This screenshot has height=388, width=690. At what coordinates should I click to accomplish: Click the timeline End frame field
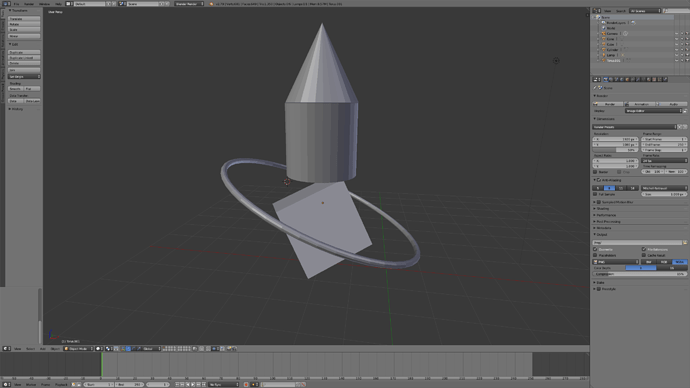click(x=130, y=384)
